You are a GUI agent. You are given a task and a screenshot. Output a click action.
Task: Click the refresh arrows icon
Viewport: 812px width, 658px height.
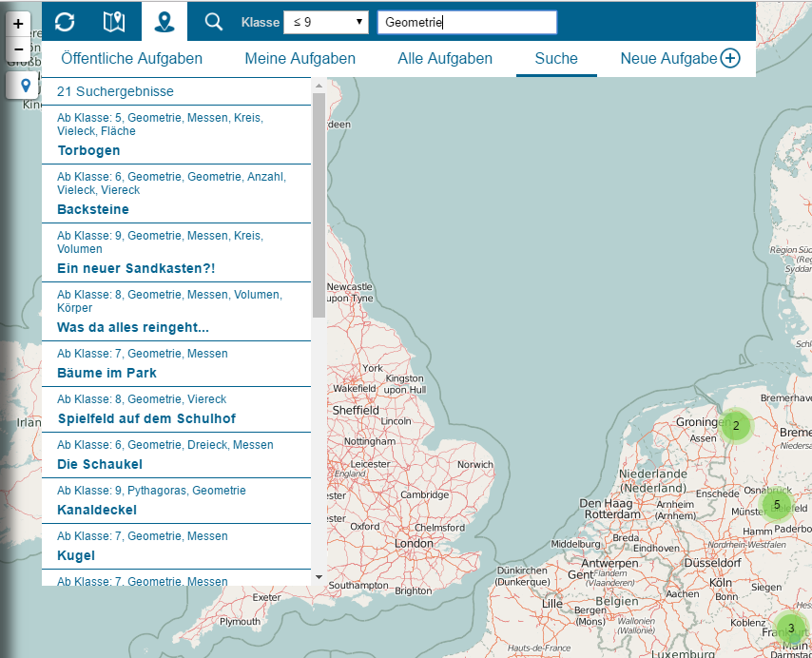pyautogui.click(x=65, y=21)
